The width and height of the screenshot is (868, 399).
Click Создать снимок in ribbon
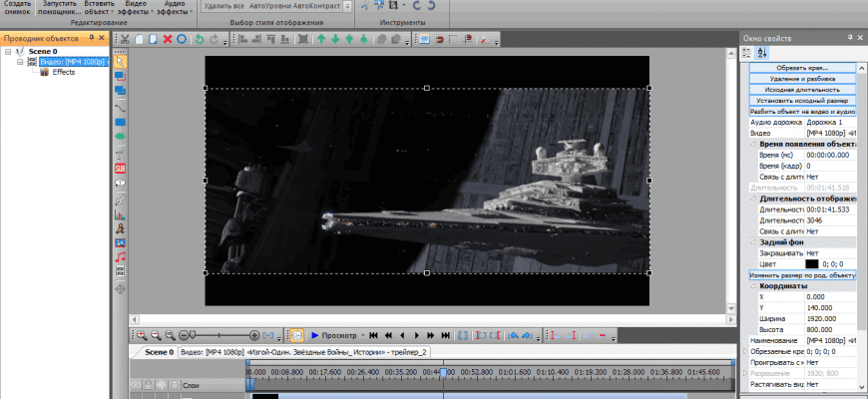pyautogui.click(x=17, y=7)
